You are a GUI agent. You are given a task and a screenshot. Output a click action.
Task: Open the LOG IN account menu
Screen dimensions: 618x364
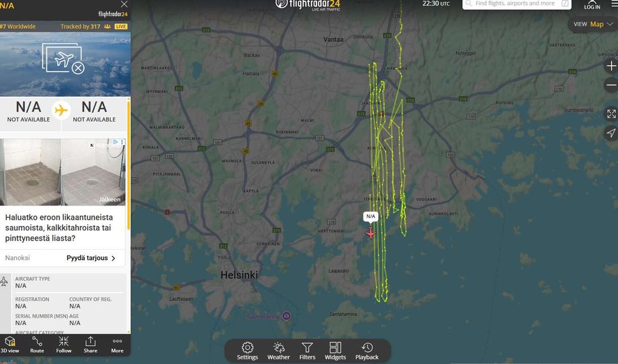tap(592, 5)
